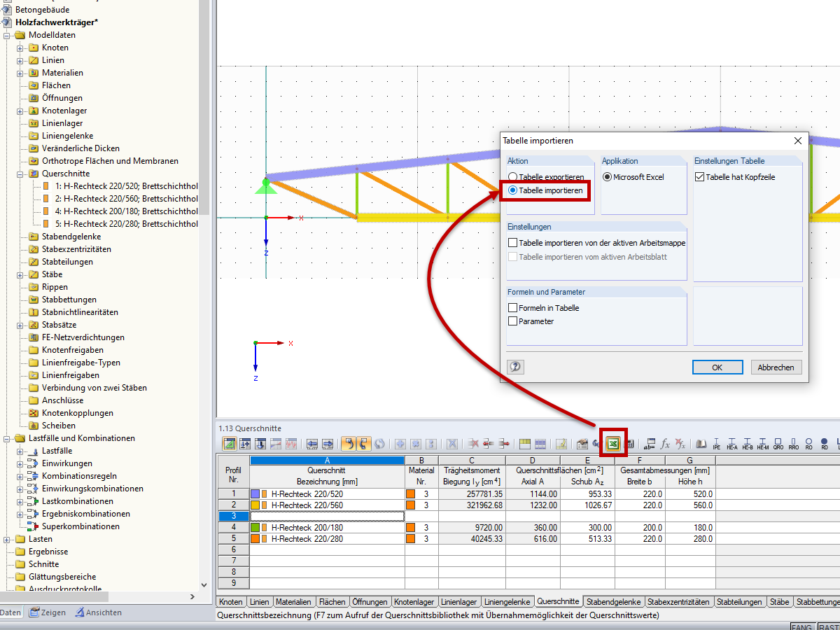Viewport: 840px width, 630px height.
Task: Open the Stabendgelenke table tab
Action: 613,601
